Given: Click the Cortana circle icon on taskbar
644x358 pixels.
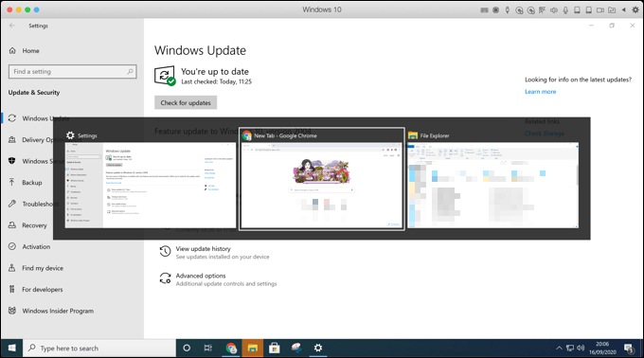Looking at the screenshot, I should [x=187, y=349].
